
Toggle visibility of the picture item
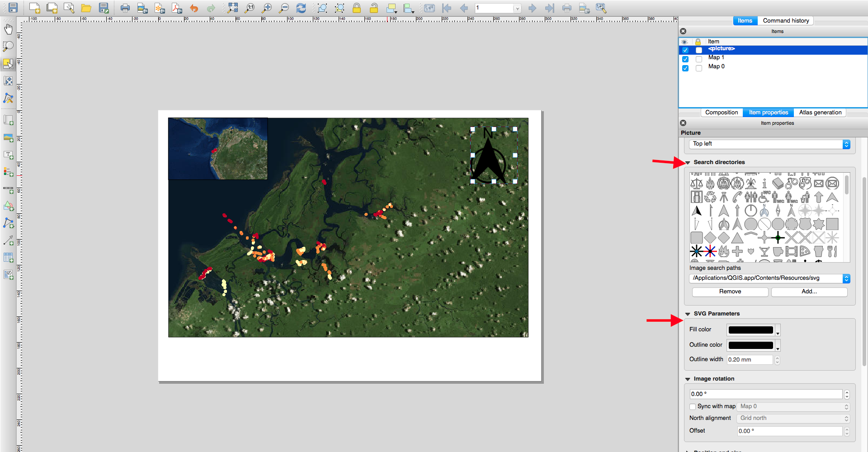pyautogui.click(x=685, y=50)
